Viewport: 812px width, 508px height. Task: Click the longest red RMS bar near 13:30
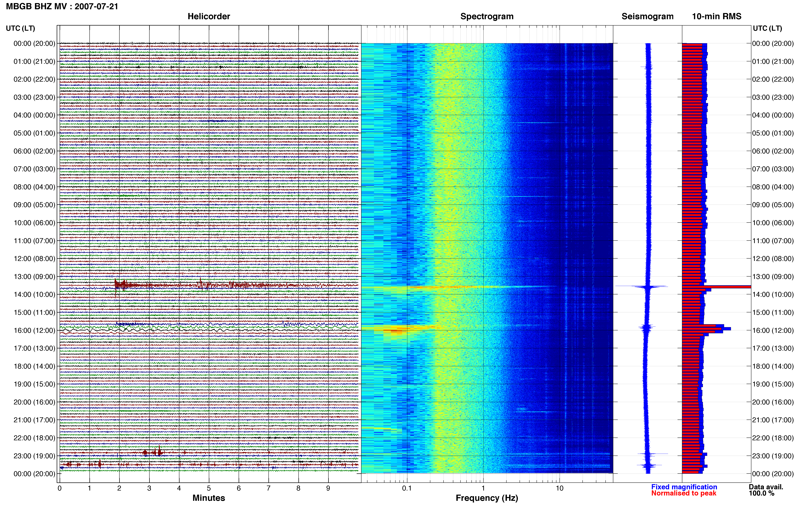716,287
